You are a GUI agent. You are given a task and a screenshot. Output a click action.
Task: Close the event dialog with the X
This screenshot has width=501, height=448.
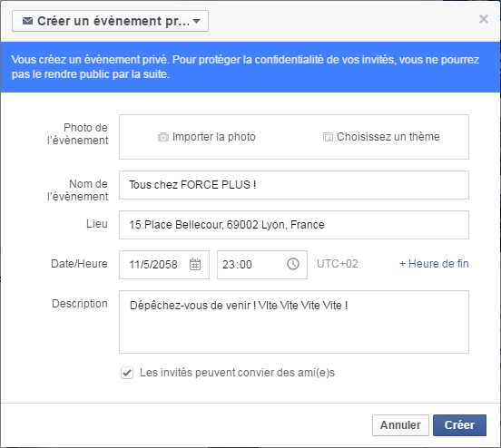[484, 19]
